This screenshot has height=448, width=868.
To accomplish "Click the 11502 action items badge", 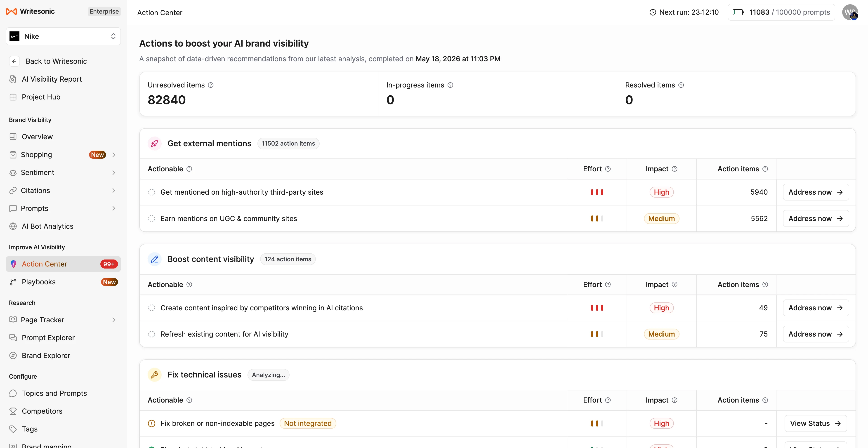I will point(288,144).
